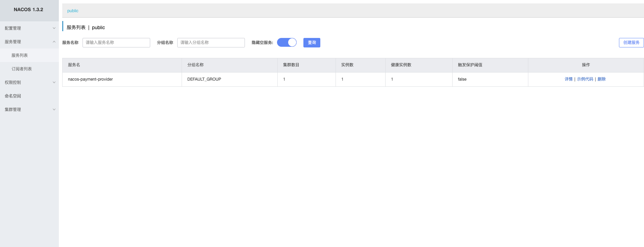Screen dimensions: 644x247
Task: Collapse the 服务管理 chevron arrow
Action: [x=54, y=42]
